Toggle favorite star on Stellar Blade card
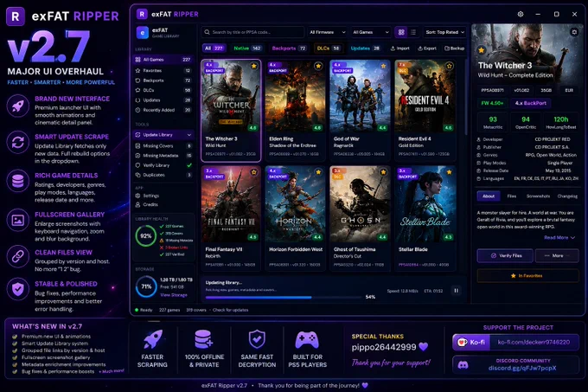Image resolution: width=588 pixels, height=392 pixels. coord(449,172)
